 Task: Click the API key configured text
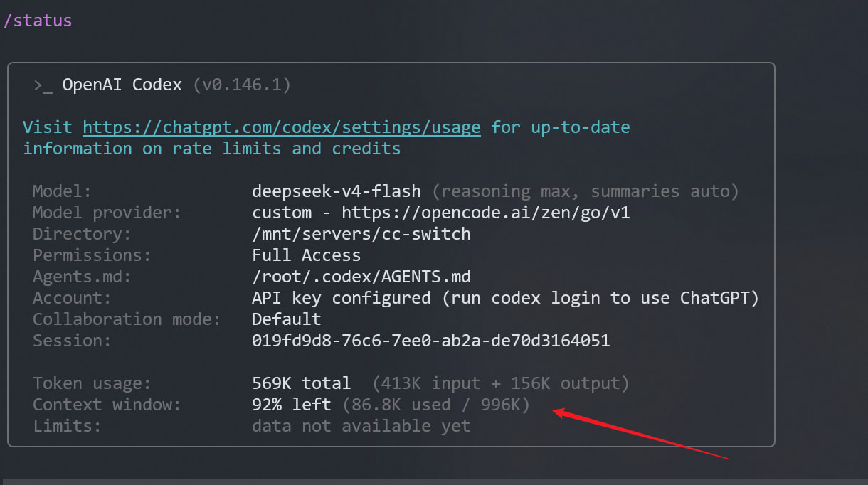pyautogui.click(x=342, y=298)
